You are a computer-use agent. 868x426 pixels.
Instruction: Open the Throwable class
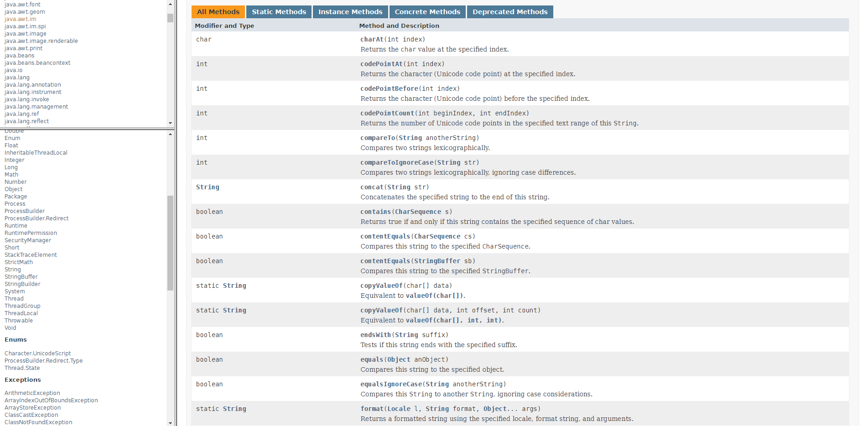19,321
